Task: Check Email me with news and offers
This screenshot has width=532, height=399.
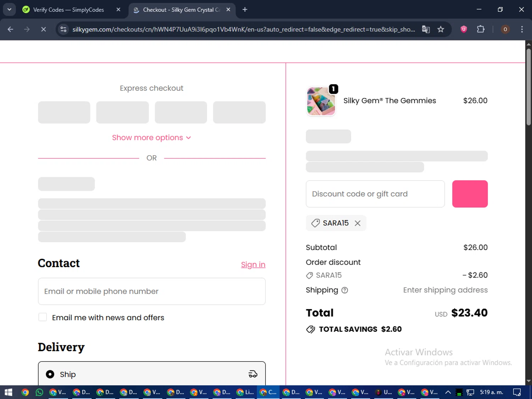Action: tap(43, 317)
